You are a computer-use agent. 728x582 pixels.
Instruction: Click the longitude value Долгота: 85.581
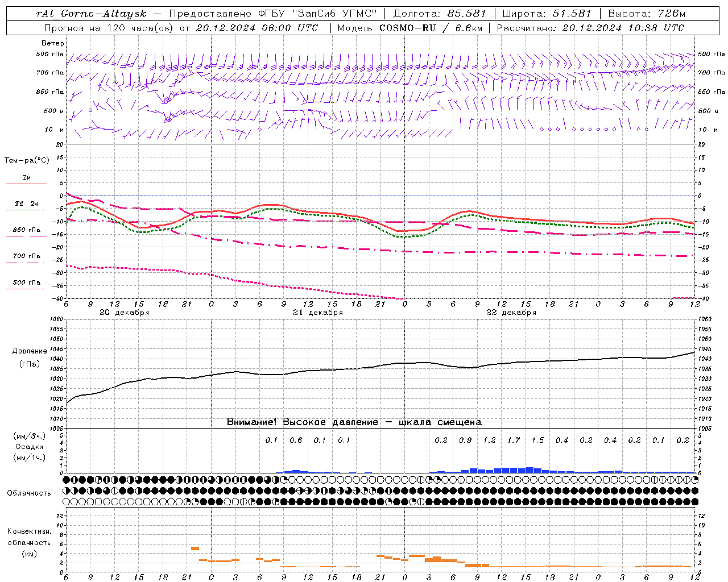pos(440,14)
